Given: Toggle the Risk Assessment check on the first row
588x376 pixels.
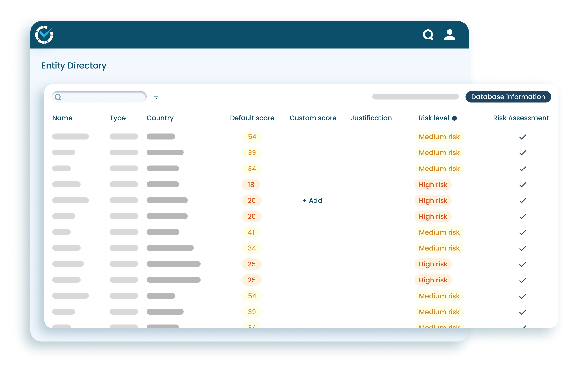Looking at the screenshot, I should click(x=523, y=137).
